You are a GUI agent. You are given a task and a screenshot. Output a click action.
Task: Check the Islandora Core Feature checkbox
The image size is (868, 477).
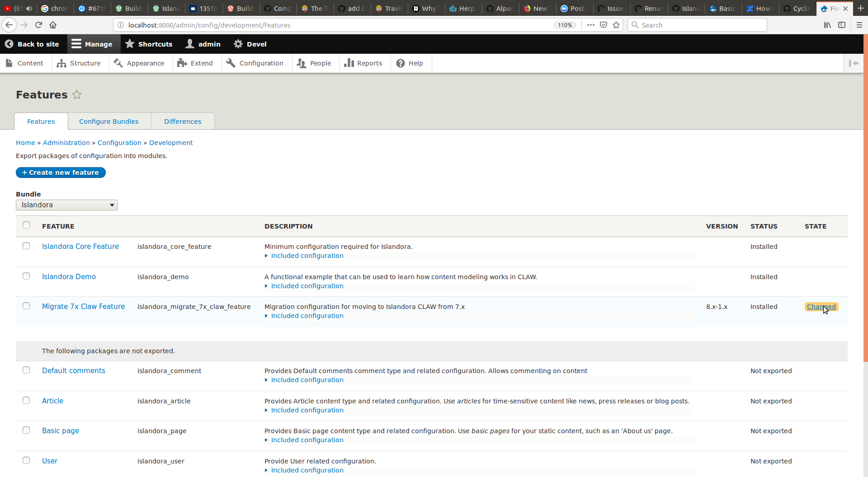pyautogui.click(x=26, y=246)
